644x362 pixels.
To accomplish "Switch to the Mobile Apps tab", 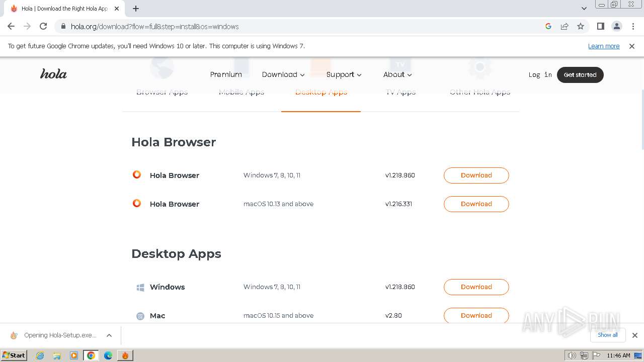I will pos(242,92).
